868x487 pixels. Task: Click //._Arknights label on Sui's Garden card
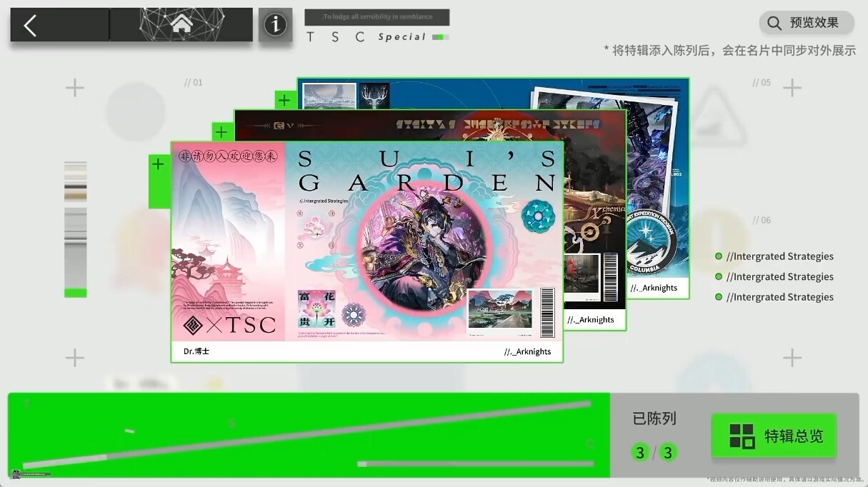(x=527, y=351)
